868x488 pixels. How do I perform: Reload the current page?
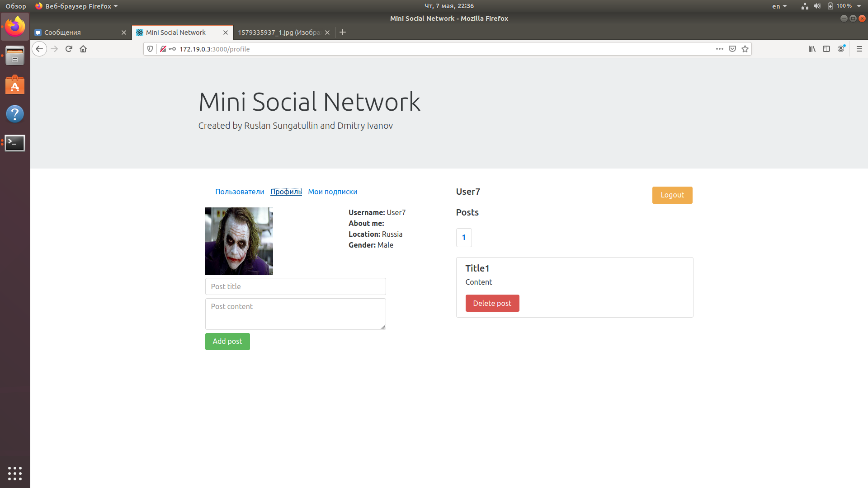69,49
